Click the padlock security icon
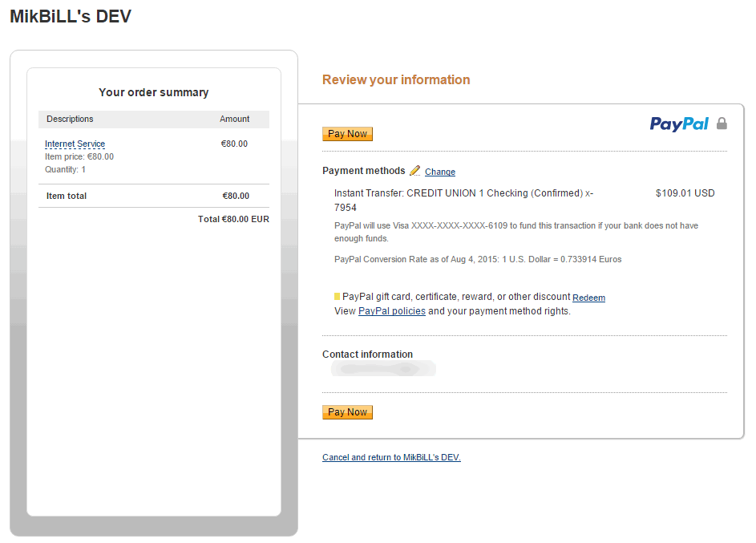 coord(722,124)
